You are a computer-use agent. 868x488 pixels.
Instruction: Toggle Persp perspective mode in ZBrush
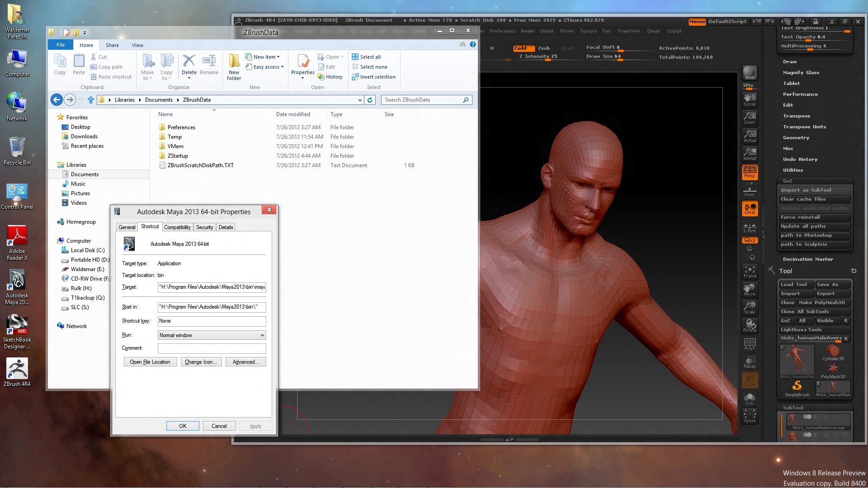[750, 172]
